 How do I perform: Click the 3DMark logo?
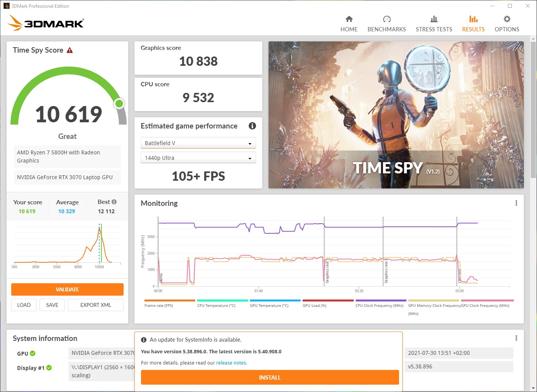point(46,22)
